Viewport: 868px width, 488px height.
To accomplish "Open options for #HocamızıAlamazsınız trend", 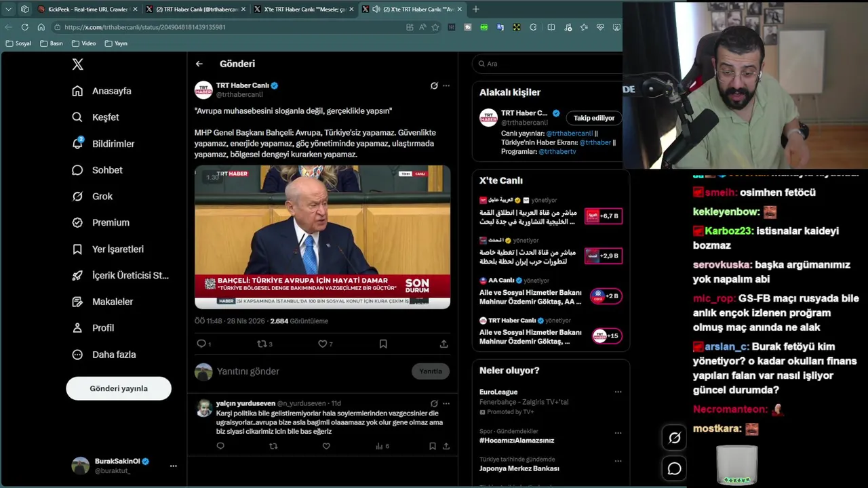I will (x=618, y=432).
